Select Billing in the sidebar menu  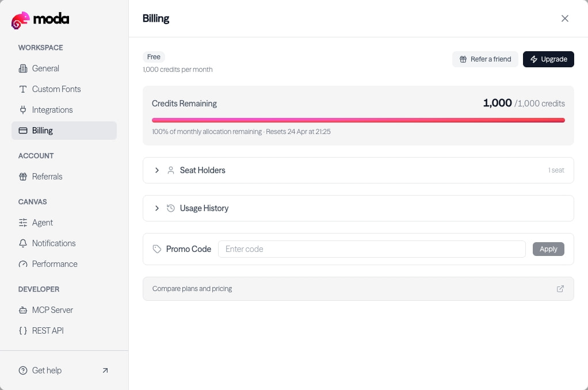64,131
